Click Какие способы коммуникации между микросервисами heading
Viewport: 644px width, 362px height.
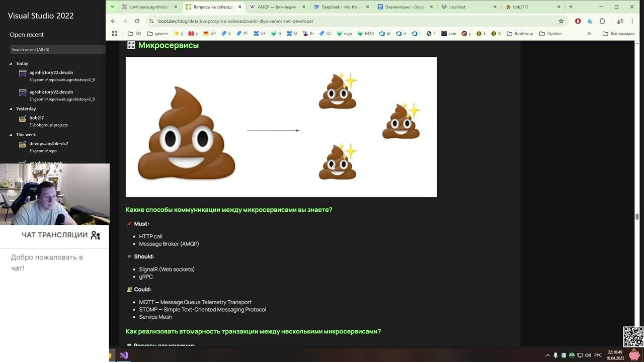point(229,210)
